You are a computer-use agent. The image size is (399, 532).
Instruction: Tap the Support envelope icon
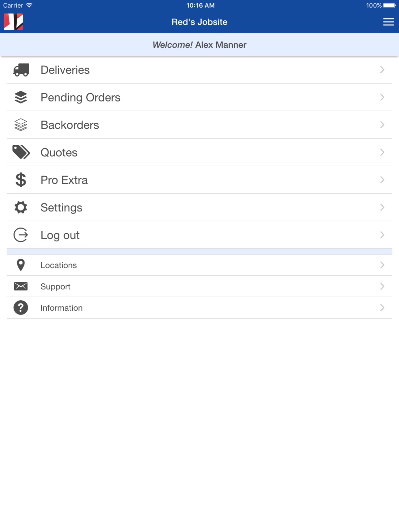[21, 286]
